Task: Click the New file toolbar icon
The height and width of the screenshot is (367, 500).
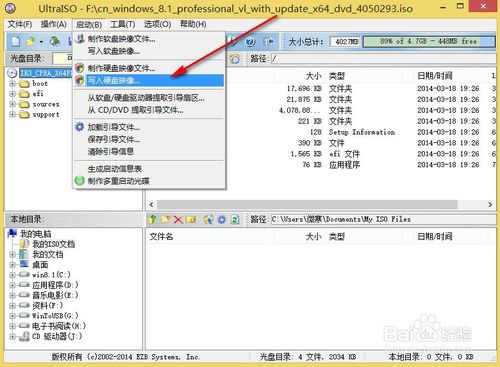Action: point(15,41)
